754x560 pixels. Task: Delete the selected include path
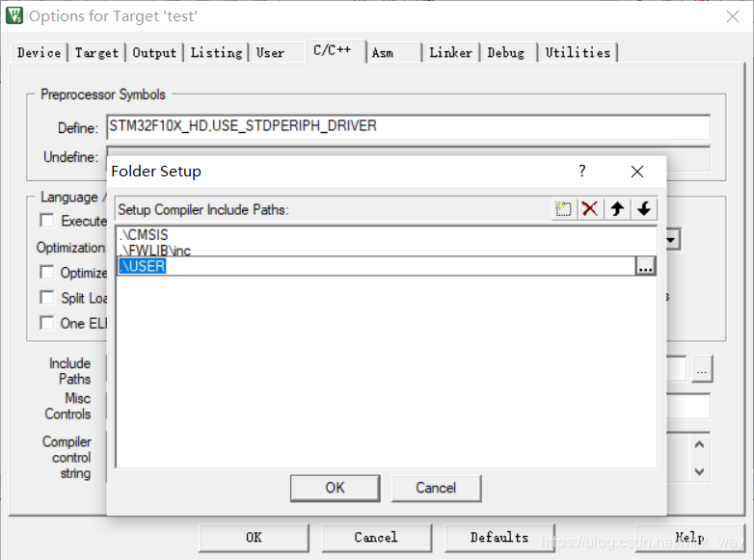pos(589,209)
